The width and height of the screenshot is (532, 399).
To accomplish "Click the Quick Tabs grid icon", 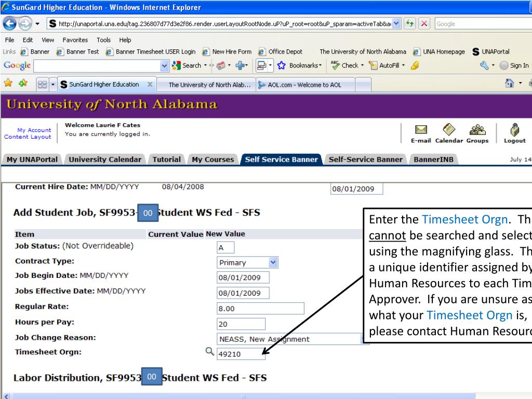I will (43, 84).
